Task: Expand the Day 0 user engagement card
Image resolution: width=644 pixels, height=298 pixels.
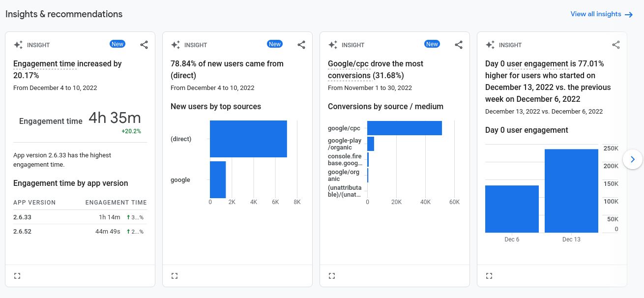Action: 489,276
